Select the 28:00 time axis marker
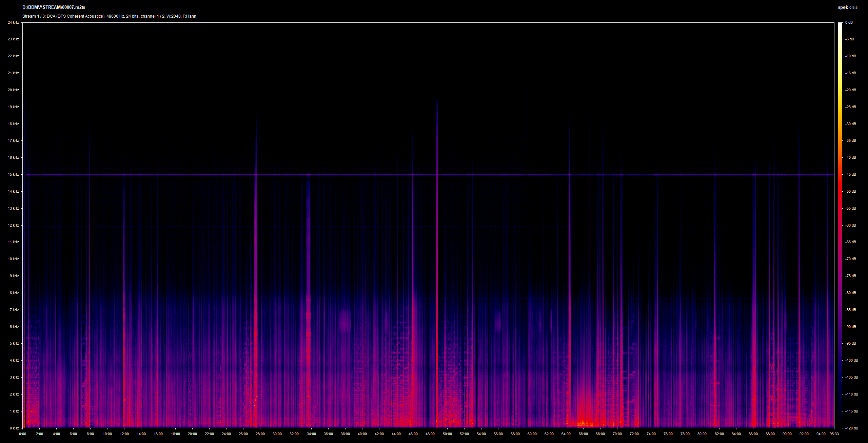 pyautogui.click(x=260, y=434)
